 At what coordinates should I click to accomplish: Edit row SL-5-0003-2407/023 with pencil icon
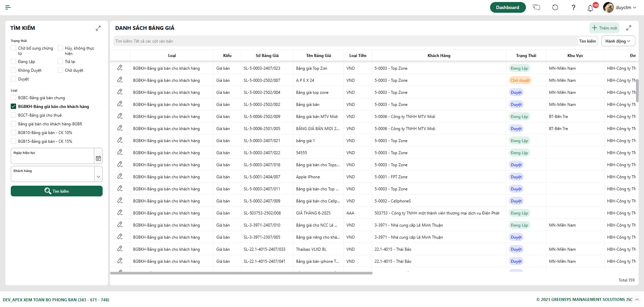tap(120, 68)
